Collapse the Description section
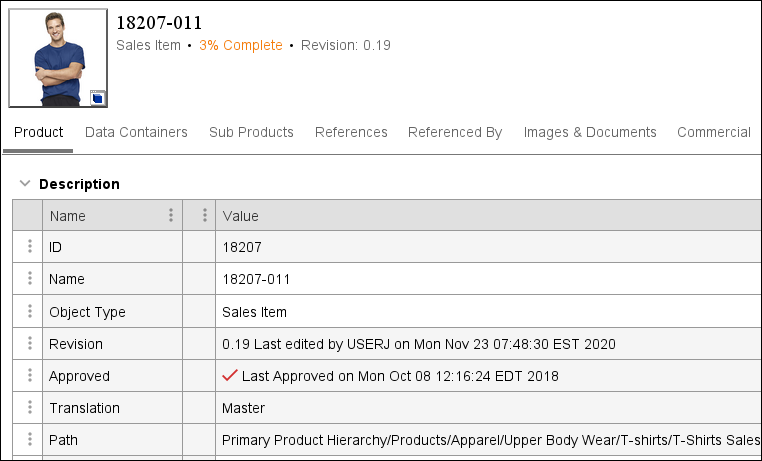 (25, 184)
